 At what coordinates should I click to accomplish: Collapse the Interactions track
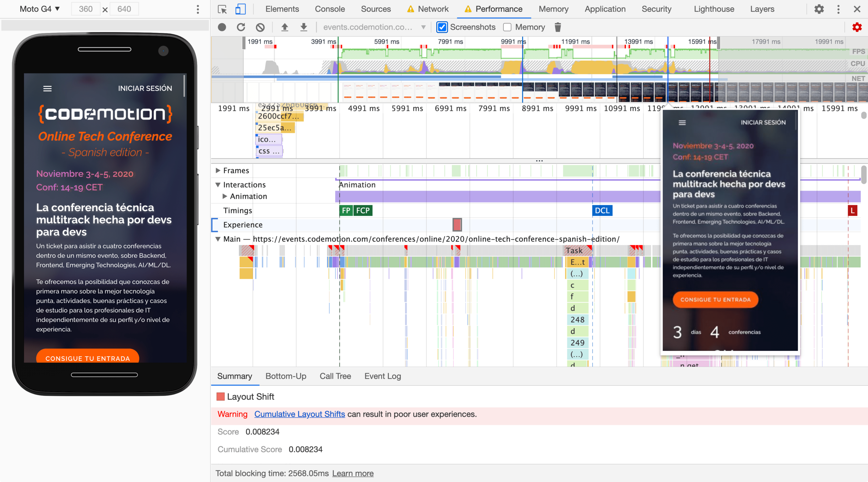218,185
